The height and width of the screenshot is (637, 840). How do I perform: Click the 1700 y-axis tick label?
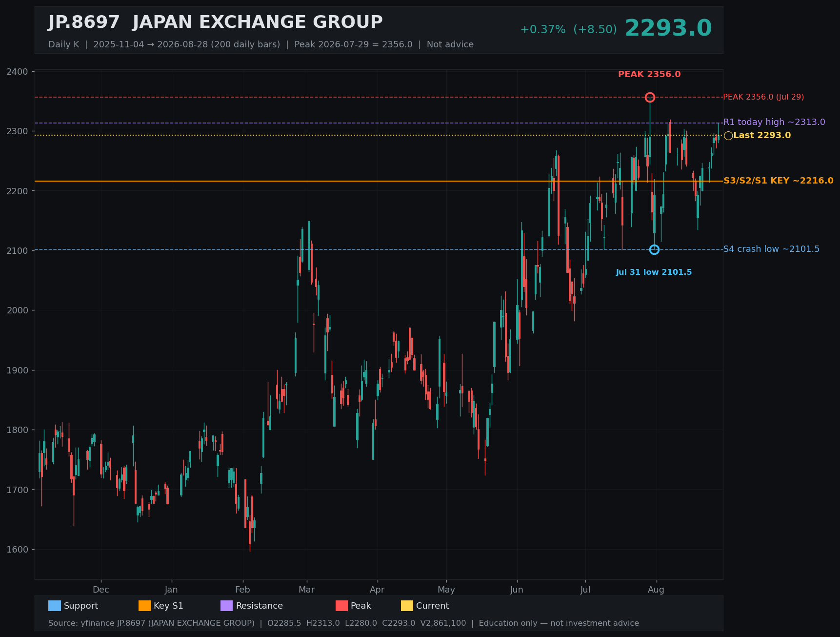click(x=18, y=490)
